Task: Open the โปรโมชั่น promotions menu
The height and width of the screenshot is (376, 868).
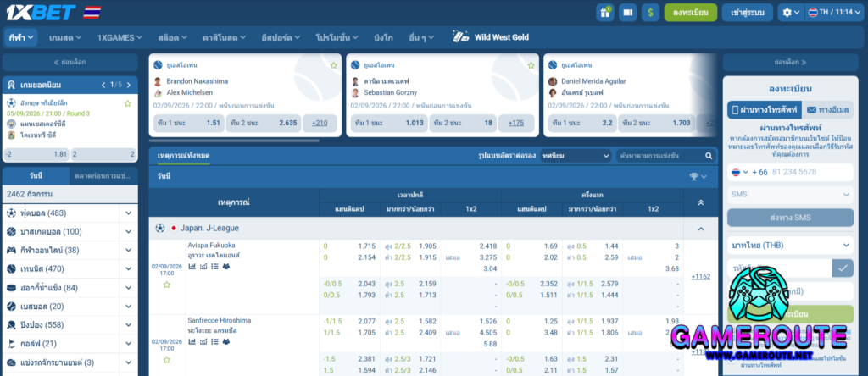Action: [x=337, y=37]
